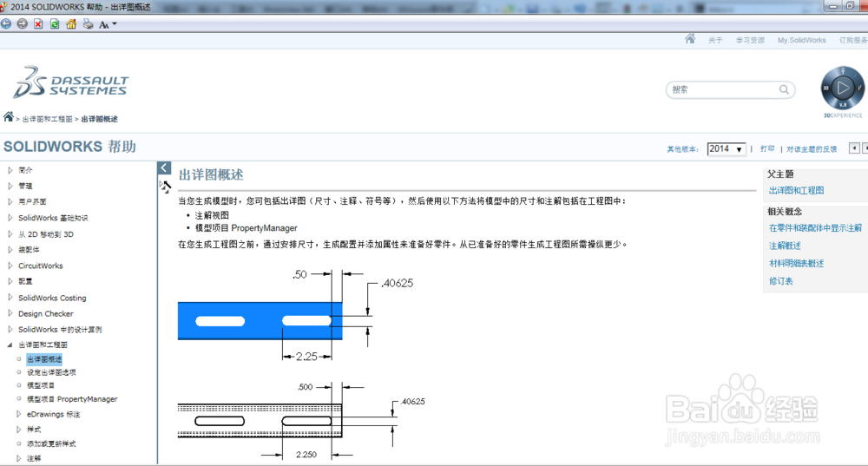Open the 材料明细表概述 related link
Screen dimensions: 868x466
[796, 264]
